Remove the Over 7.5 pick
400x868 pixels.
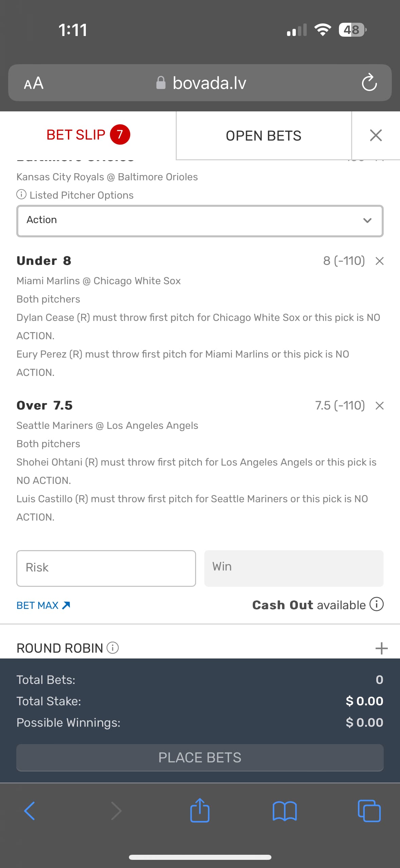coord(379,405)
